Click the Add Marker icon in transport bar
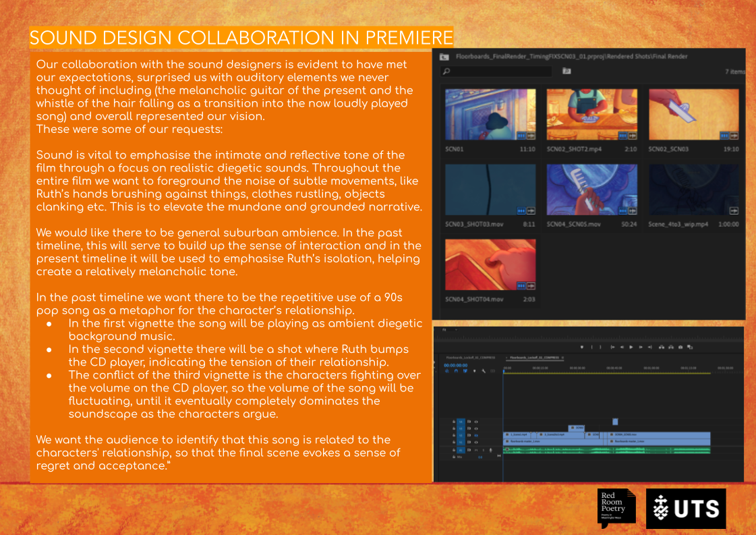Viewport: 756px width, 535px height. (x=582, y=347)
